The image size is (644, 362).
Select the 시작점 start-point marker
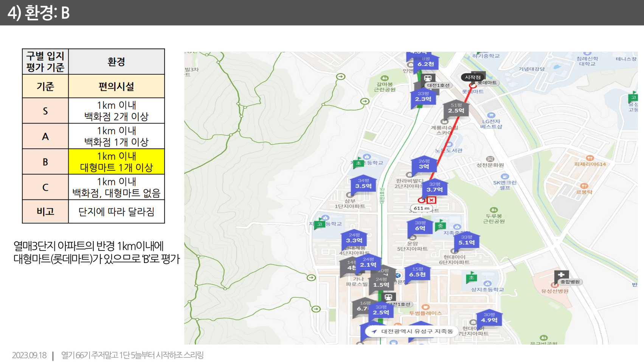point(473,77)
